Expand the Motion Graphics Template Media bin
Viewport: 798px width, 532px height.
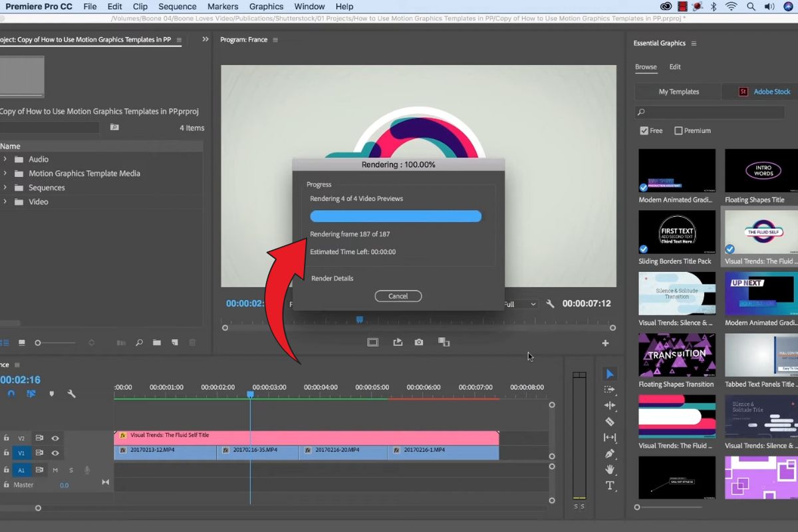[5, 173]
